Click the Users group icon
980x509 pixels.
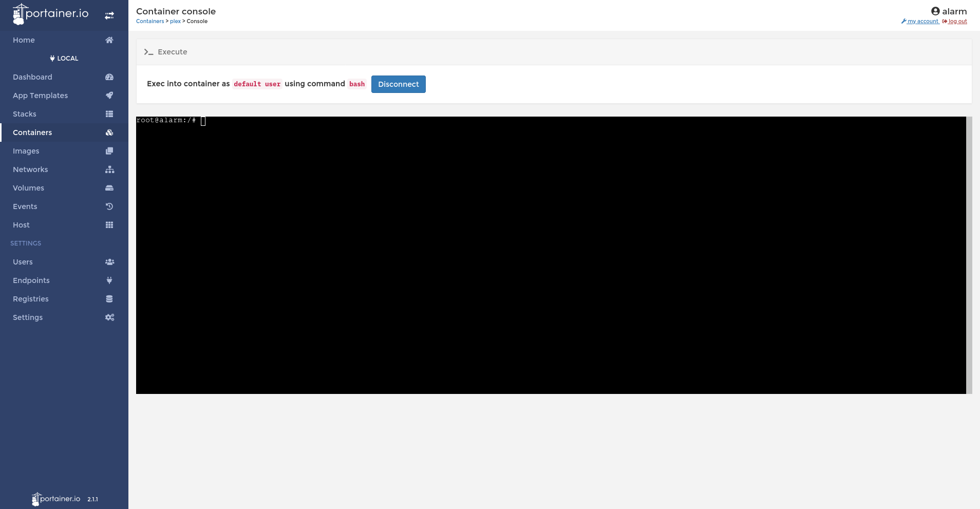click(109, 262)
